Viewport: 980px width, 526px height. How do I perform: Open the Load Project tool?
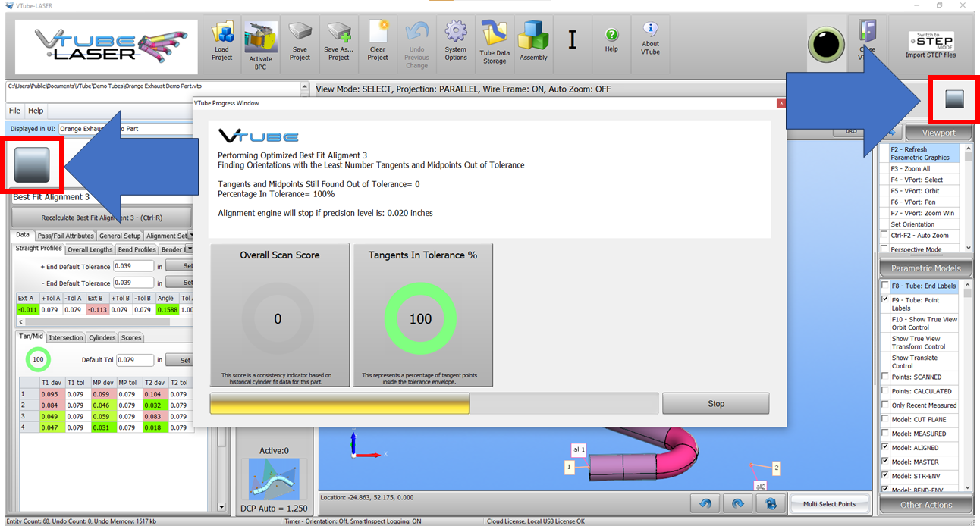(222, 43)
